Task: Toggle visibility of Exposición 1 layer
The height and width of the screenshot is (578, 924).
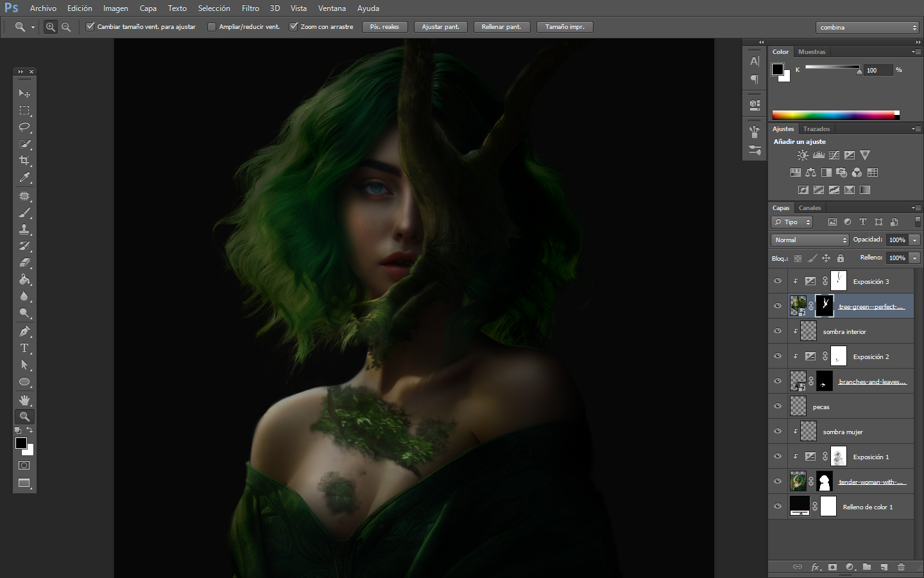Action: (x=778, y=457)
